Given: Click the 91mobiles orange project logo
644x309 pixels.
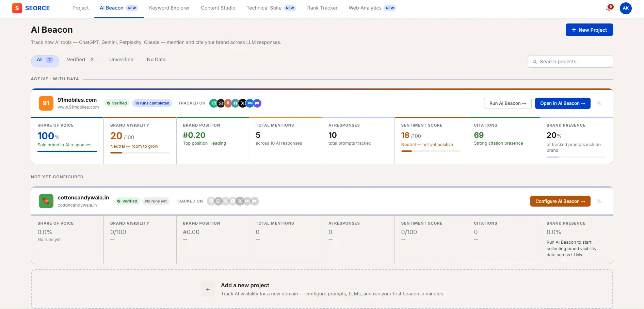Looking at the screenshot, I should coord(46,103).
